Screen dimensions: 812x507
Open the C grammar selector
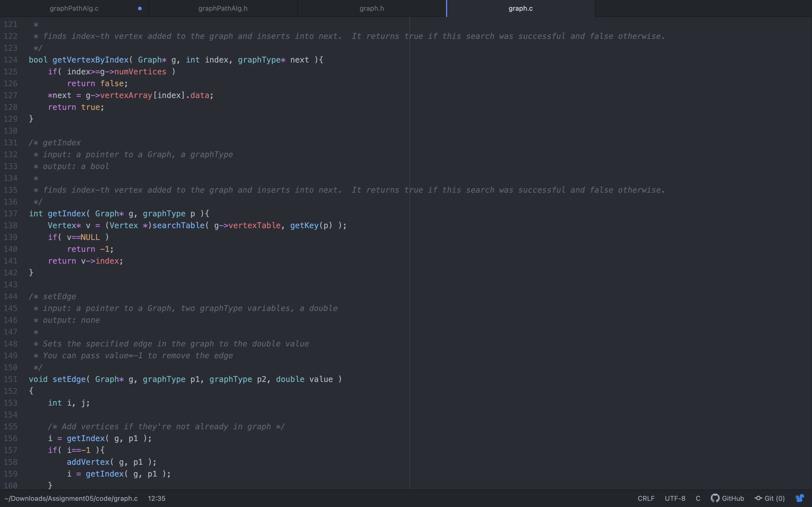pyautogui.click(x=698, y=498)
